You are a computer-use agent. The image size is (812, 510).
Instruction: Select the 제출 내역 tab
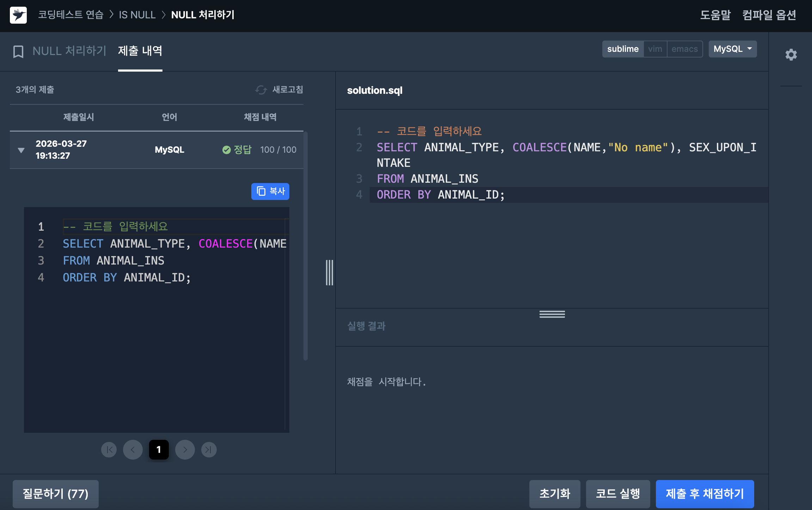point(140,51)
